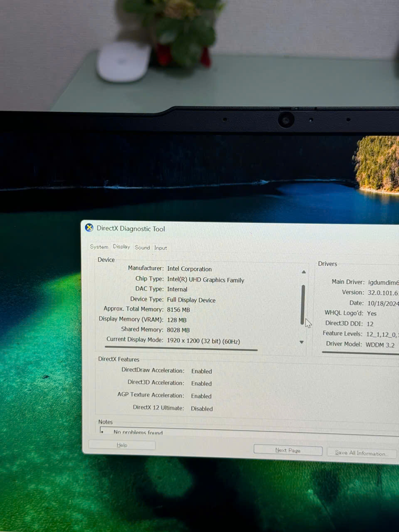Image resolution: width=399 pixels, height=532 pixels.
Task: Click the 'Approx. Total Memory:' label
Action: pos(133,309)
